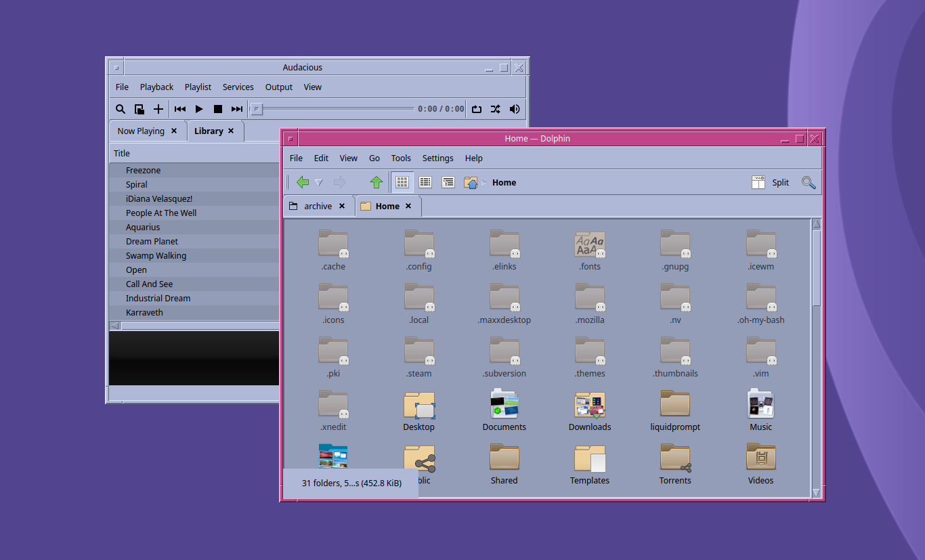The height and width of the screenshot is (560, 925).
Task: Open Dolphin Settings menu
Action: (438, 158)
